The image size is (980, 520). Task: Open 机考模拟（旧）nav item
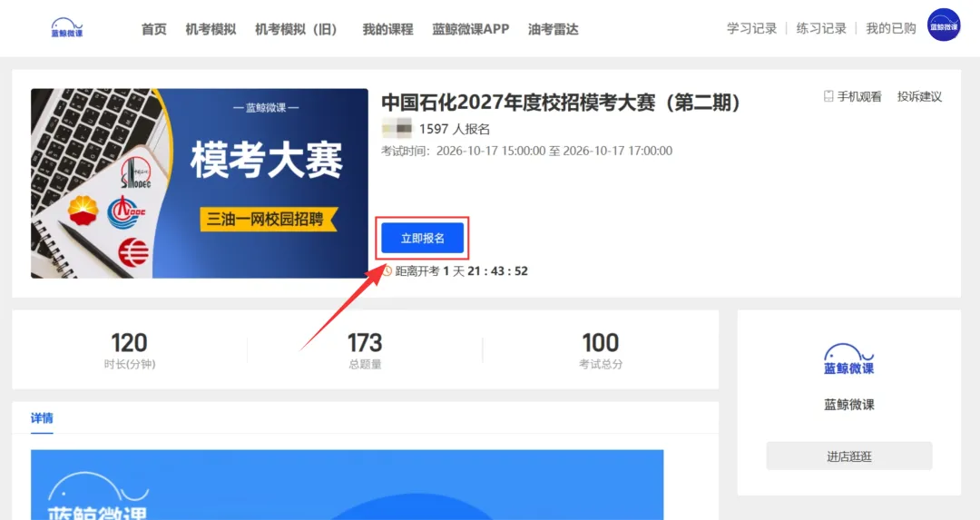296,29
